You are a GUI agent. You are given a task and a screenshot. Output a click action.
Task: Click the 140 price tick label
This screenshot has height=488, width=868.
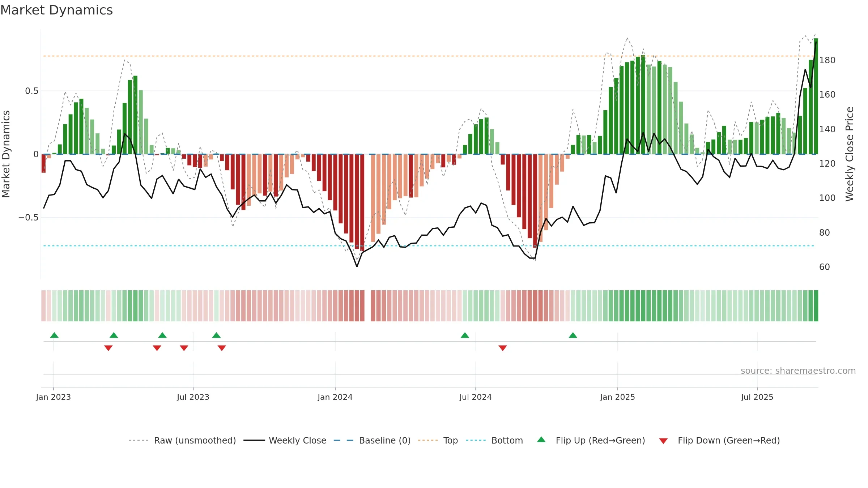coord(827,129)
